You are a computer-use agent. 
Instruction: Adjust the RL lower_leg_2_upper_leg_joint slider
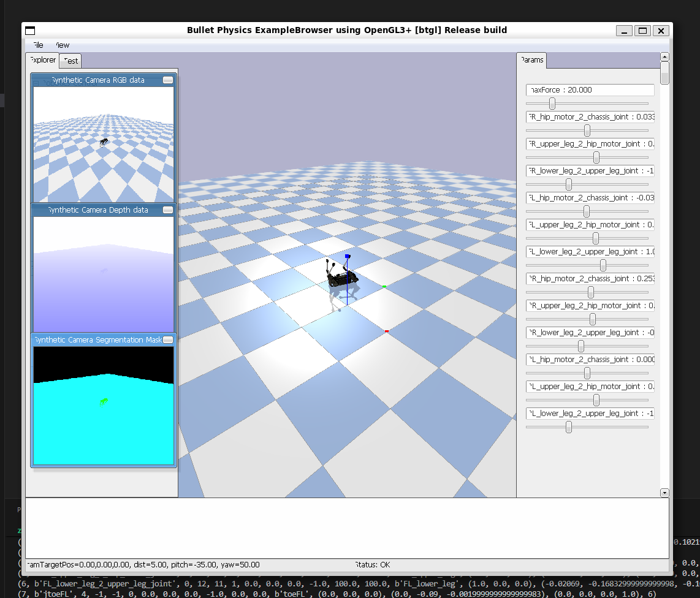click(569, 427)
